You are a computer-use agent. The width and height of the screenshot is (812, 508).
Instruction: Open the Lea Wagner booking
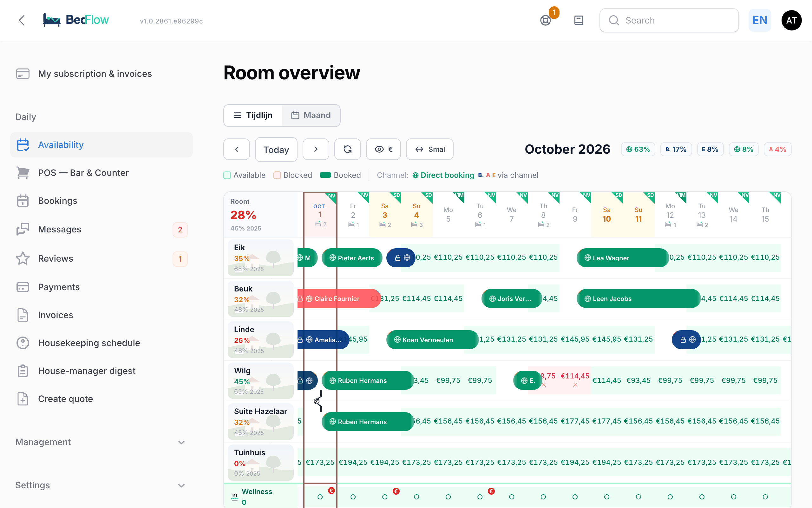point(622,258)
